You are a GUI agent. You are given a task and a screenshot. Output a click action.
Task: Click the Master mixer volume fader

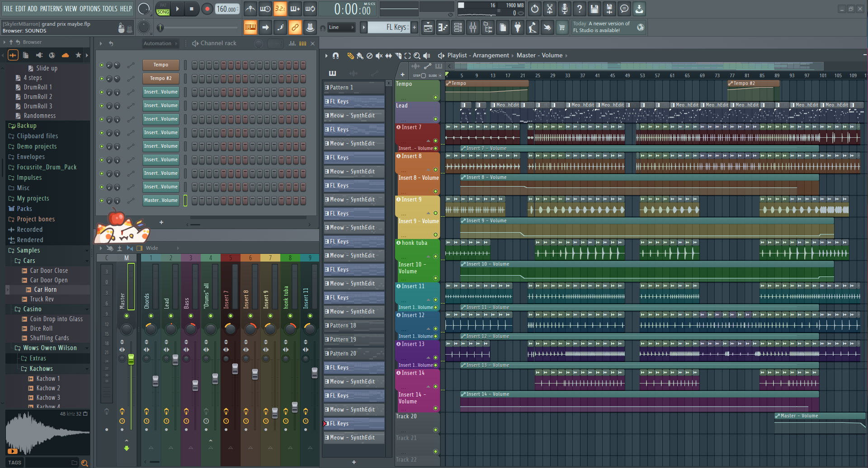click(131, 359)
